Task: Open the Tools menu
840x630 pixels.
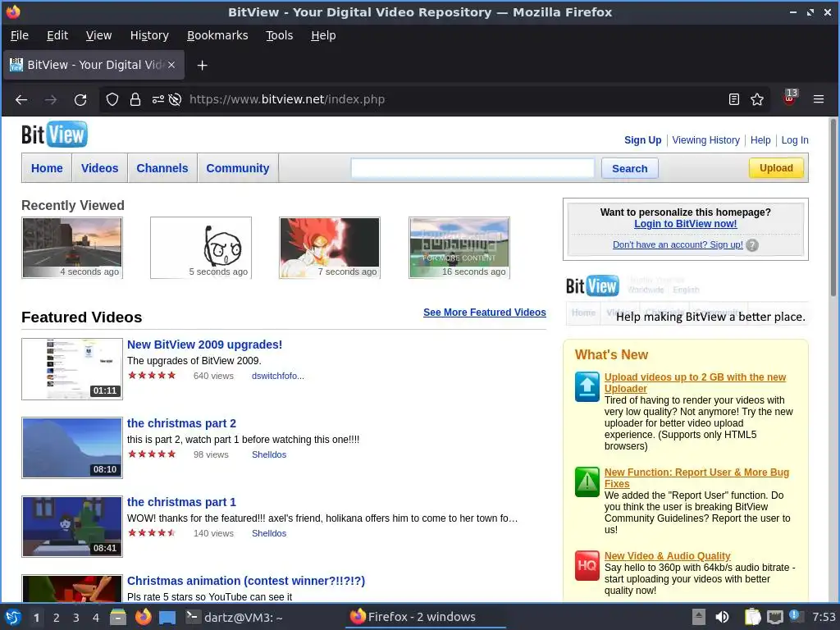Action: [280, 35]
